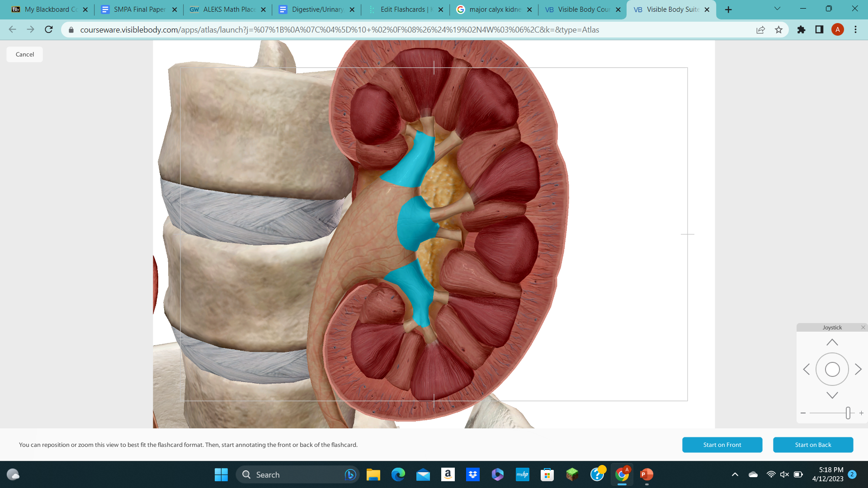Open the tab search dropdown arrow

[777, 8]
